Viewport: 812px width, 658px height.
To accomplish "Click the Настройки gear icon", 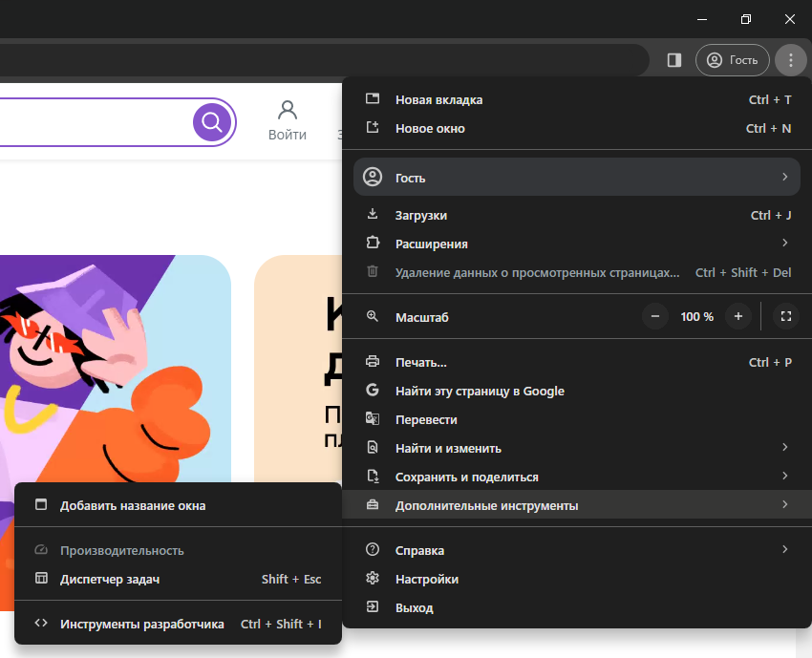I will [x=373, y=579].
